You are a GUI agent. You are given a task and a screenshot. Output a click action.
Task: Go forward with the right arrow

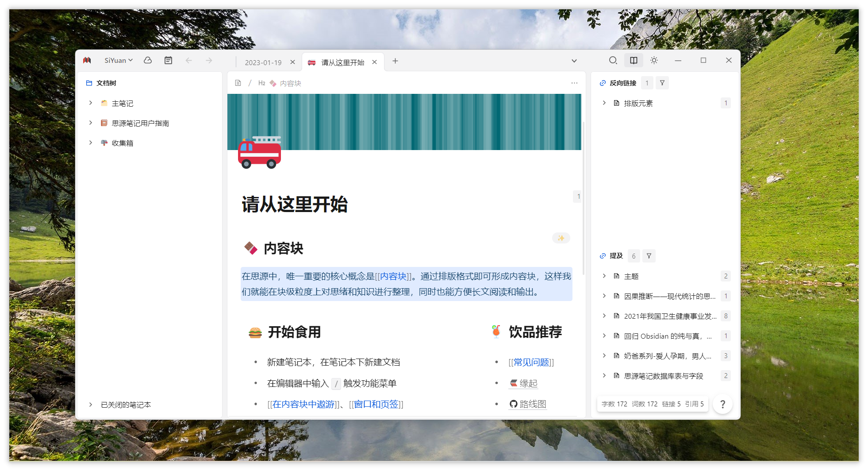209,61
